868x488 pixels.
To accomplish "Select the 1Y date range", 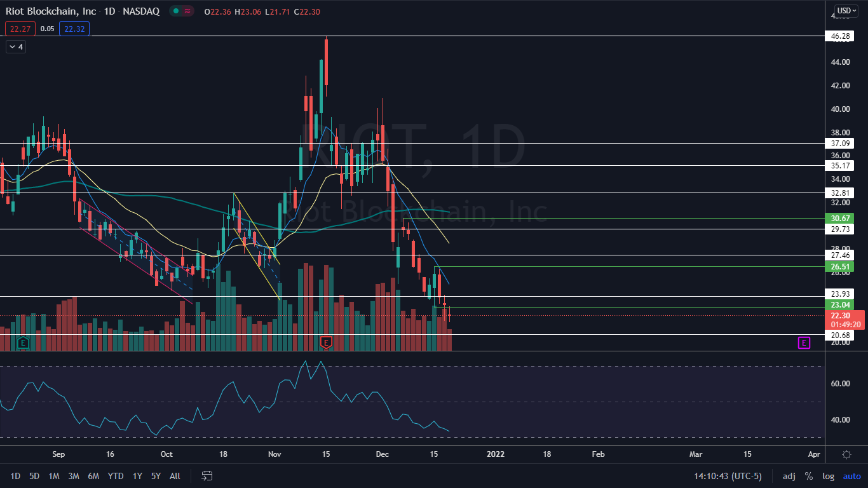I will (137, 476).
